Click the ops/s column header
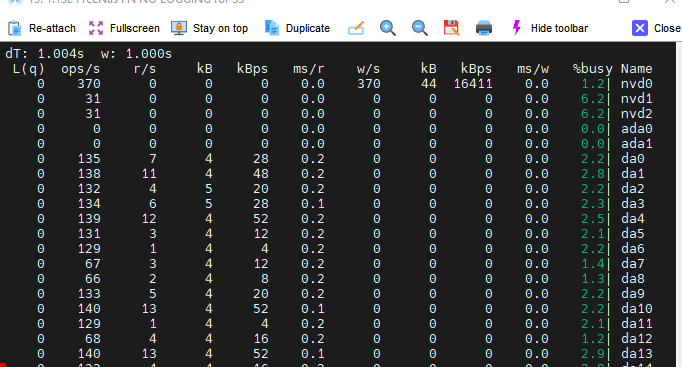The height and width of the screenshot is (367, 682). [x=80, y=69]
